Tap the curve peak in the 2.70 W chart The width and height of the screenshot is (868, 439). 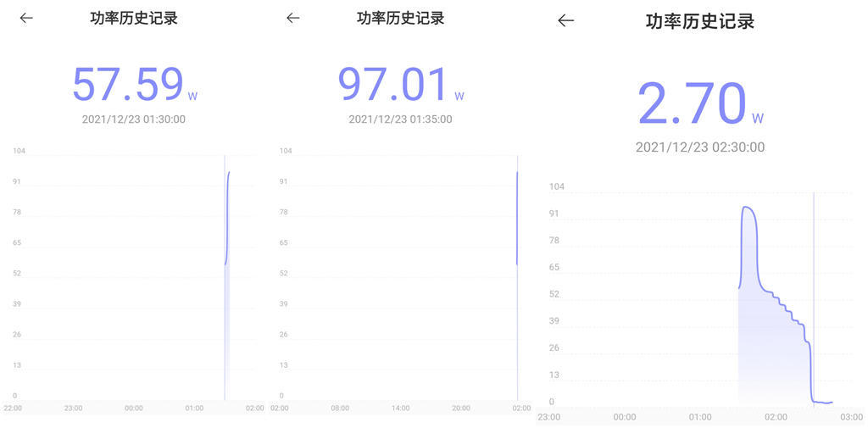point(747,207)
